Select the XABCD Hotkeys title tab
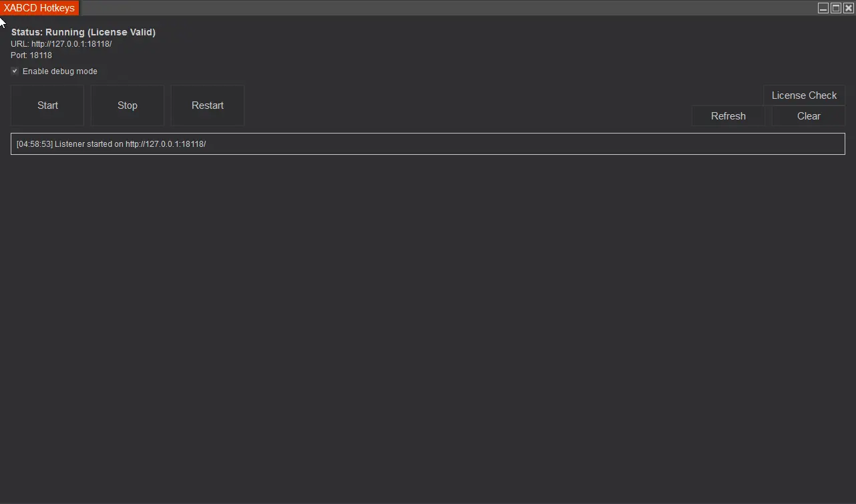 tap(39, 8)
